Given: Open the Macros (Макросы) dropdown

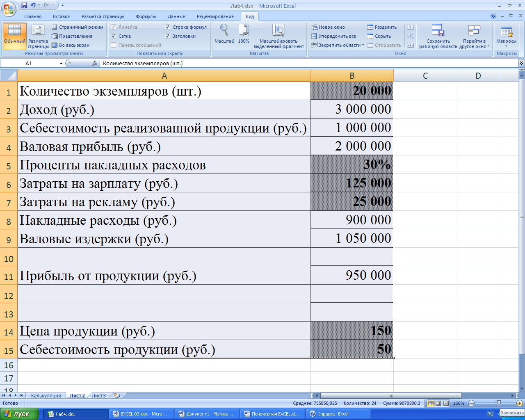Looking at the screenshot, I should 506,36.
